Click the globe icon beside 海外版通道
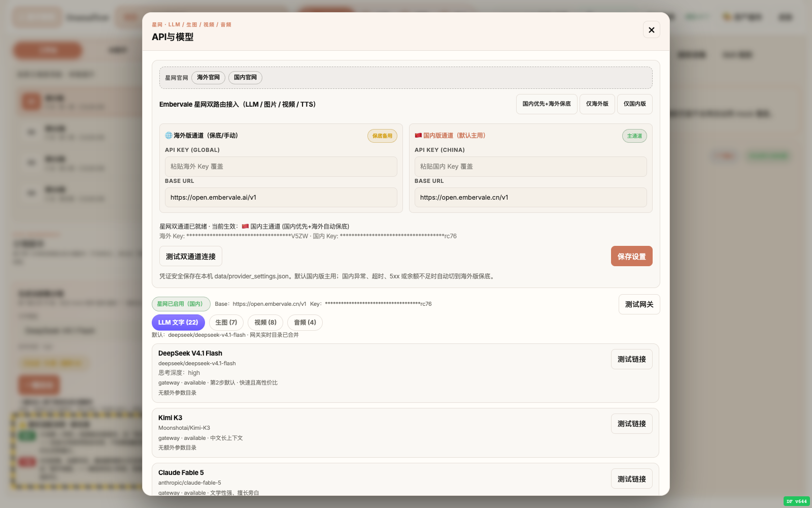The image size is (812, 508). point(168,136)
